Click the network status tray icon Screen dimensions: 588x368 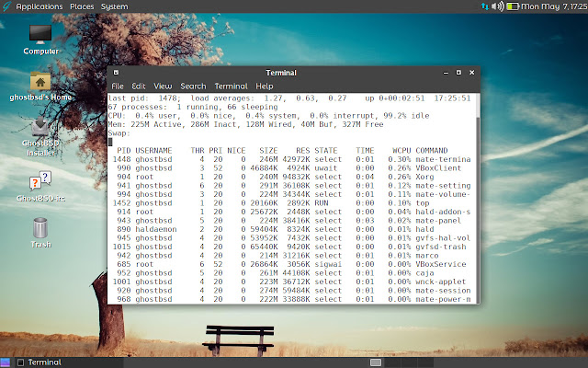485,6
